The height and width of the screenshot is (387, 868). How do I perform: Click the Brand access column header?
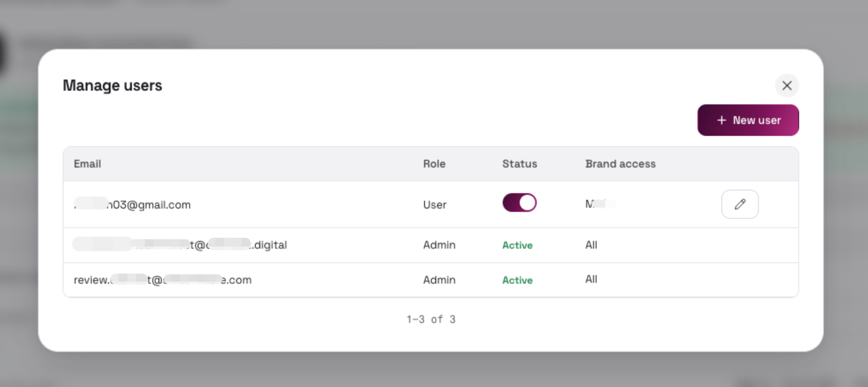pos(620,164)
